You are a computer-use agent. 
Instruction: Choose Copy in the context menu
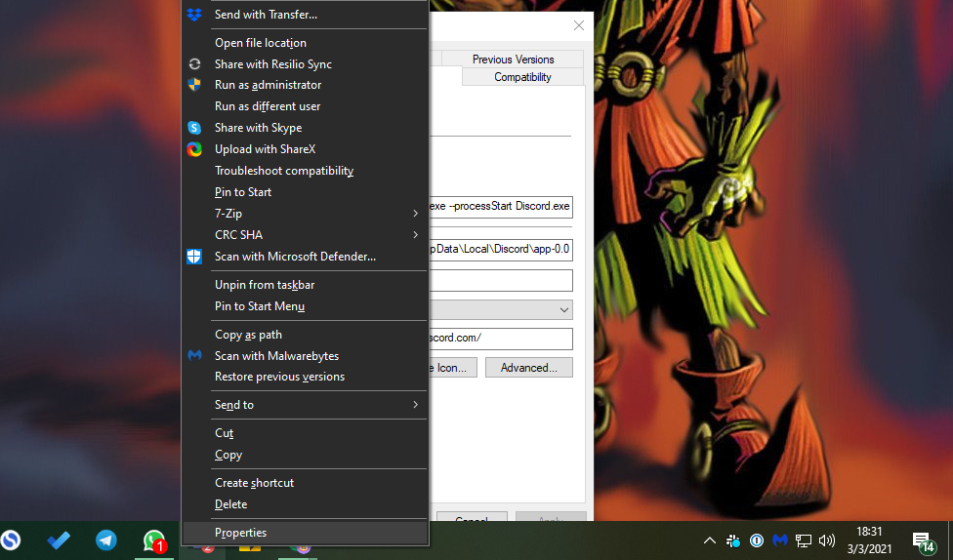click(305, 455)
